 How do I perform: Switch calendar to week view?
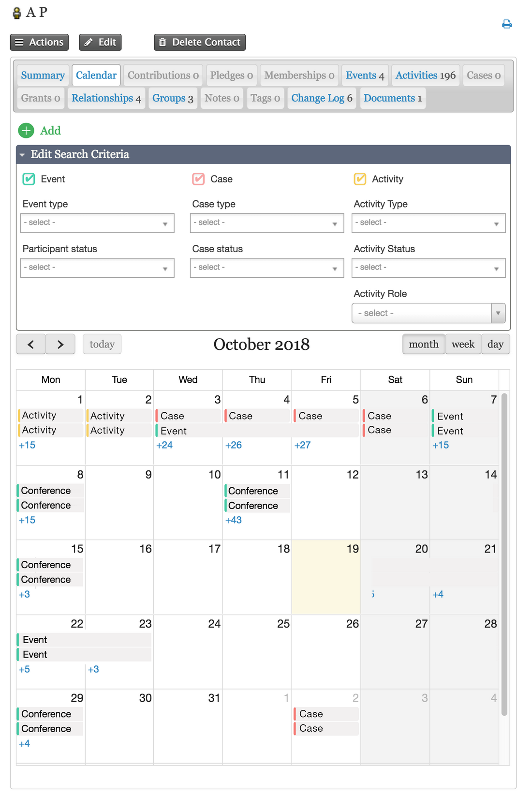[463, 345]
